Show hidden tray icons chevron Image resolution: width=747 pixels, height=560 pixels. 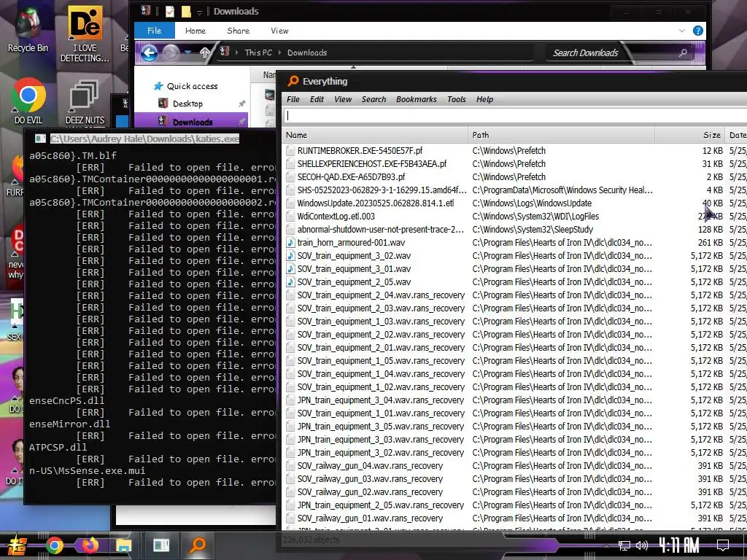606,545
